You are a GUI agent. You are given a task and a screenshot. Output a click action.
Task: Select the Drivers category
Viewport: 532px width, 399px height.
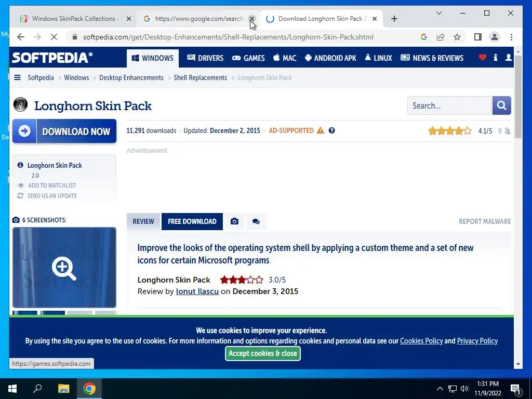(205, 58)
